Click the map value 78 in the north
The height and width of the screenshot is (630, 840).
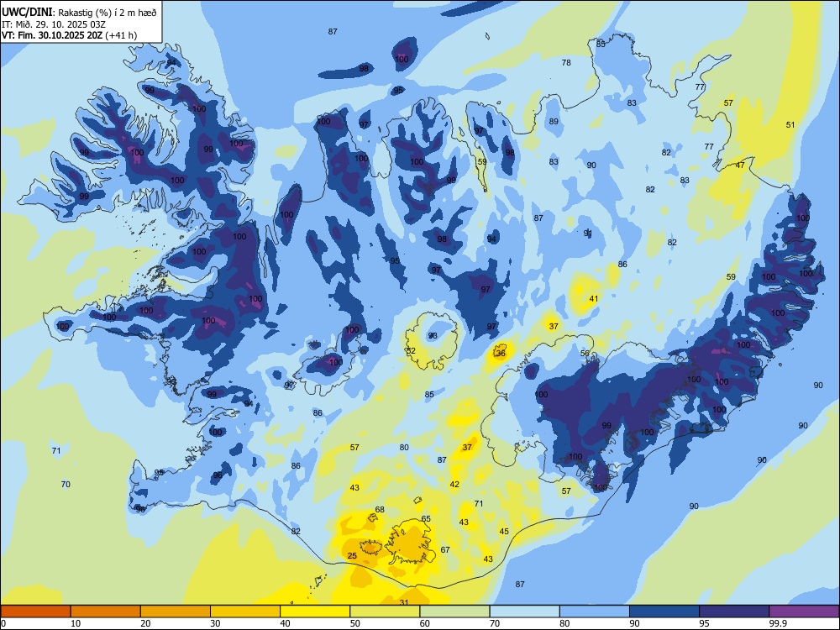point(566,63)
